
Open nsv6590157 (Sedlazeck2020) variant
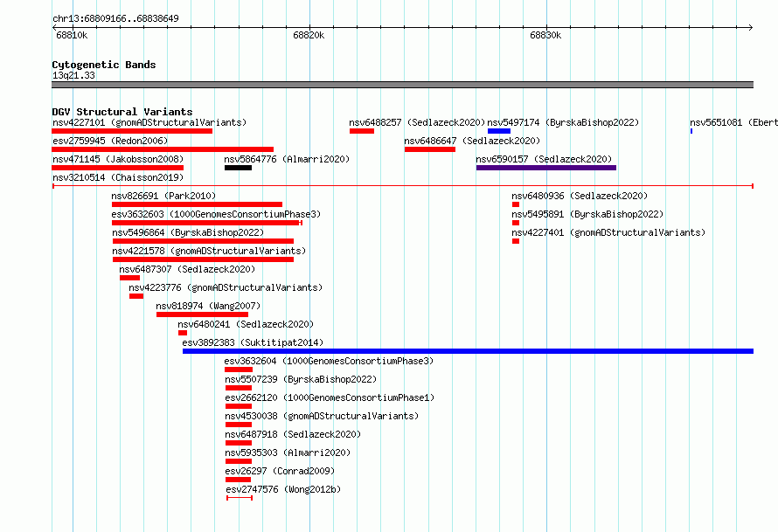(544, 159)
